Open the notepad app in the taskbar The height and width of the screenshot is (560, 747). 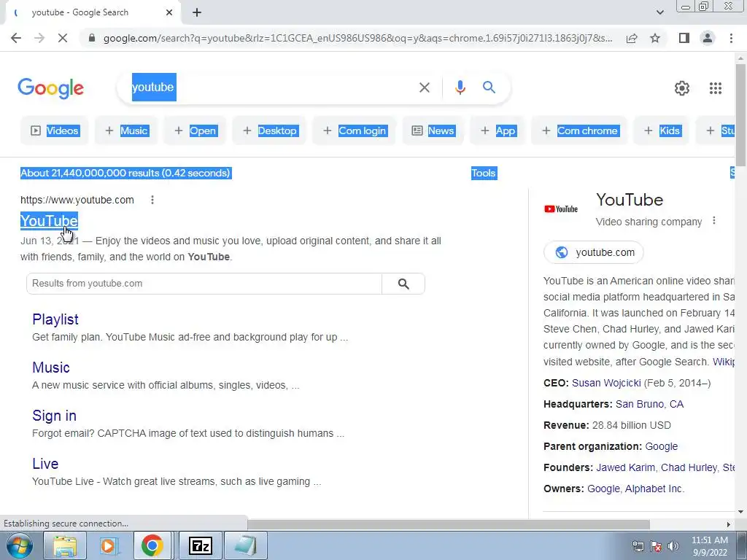tap(245, 545)
